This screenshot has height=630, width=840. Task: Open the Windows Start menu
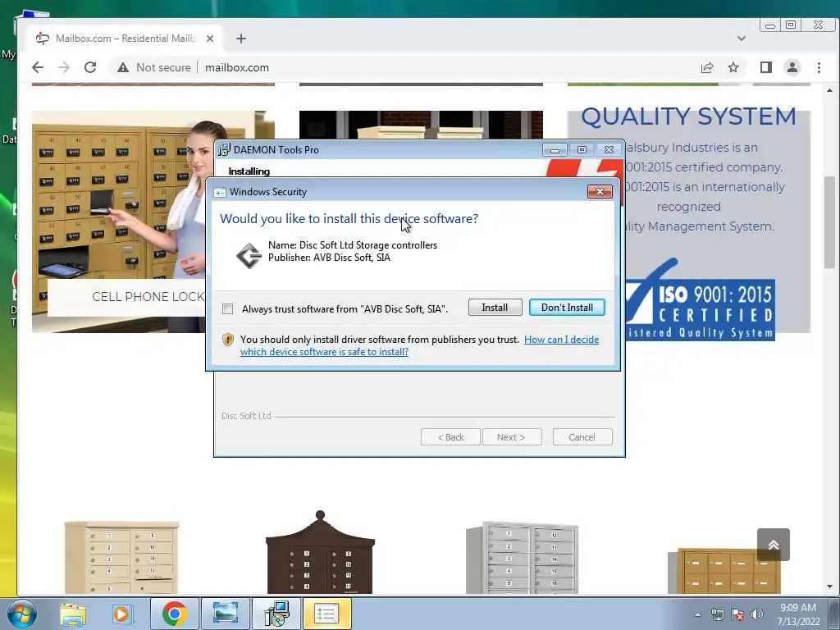coord(22,614)
